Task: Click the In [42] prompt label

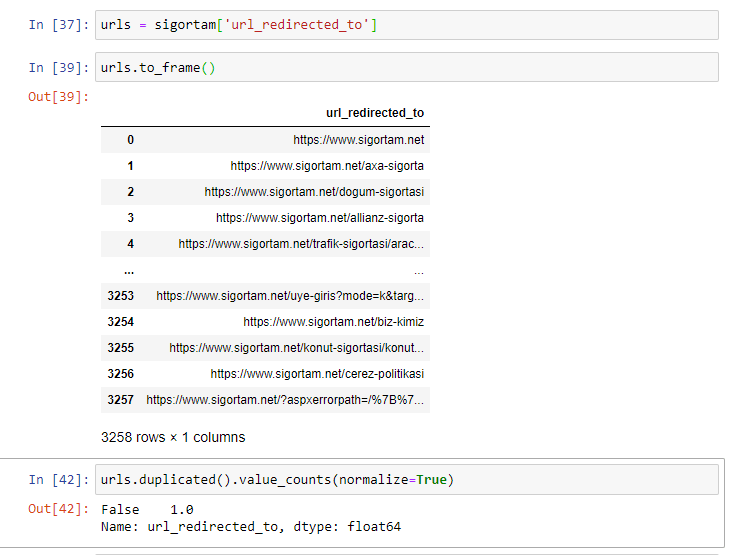Action: coord(58,479)
